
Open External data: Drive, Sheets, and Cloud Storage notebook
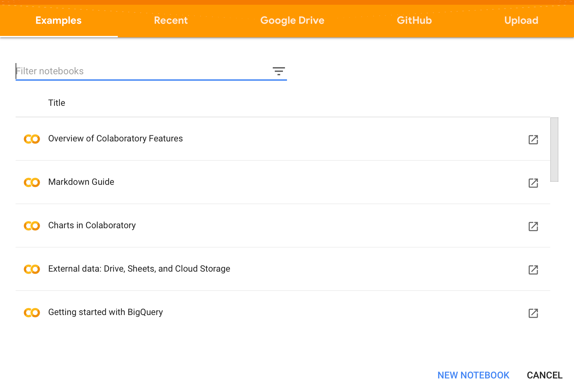coord(139,269)
